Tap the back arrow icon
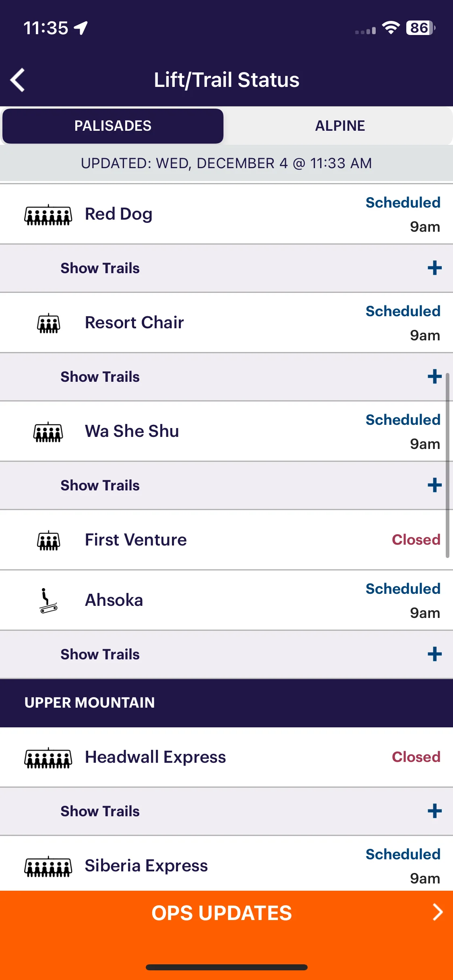The height and width of the screenshot is (980, 453). [x=18, y=80]
